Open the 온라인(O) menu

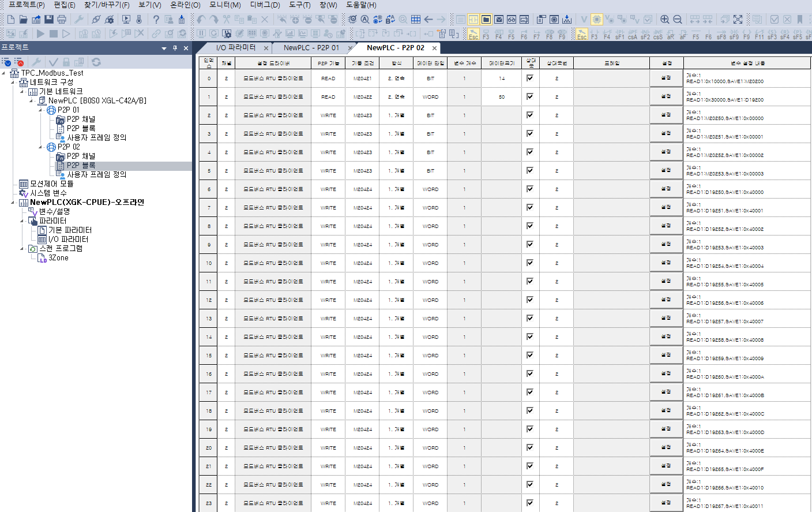(x=185, y=5)
